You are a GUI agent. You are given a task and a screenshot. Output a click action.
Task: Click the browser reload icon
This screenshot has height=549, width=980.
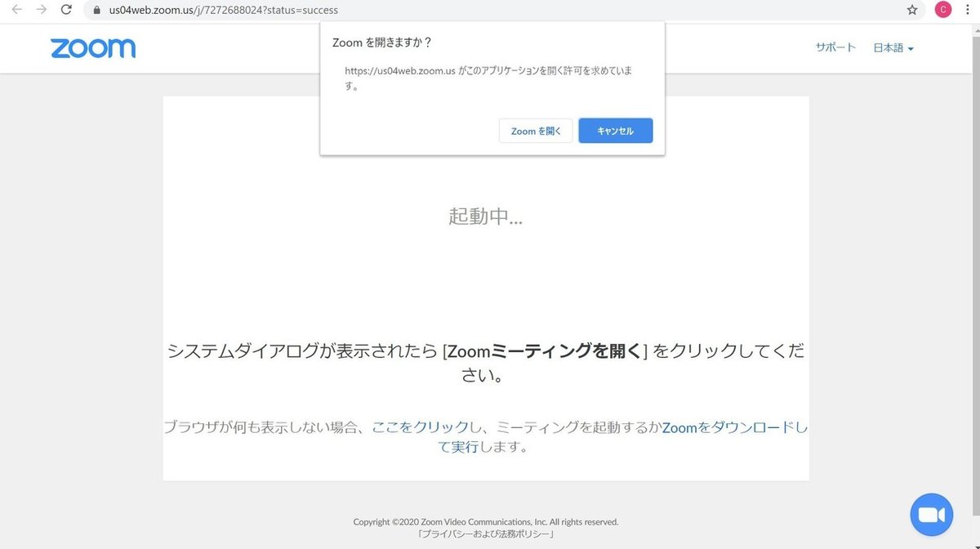click(x=65, y=11)
